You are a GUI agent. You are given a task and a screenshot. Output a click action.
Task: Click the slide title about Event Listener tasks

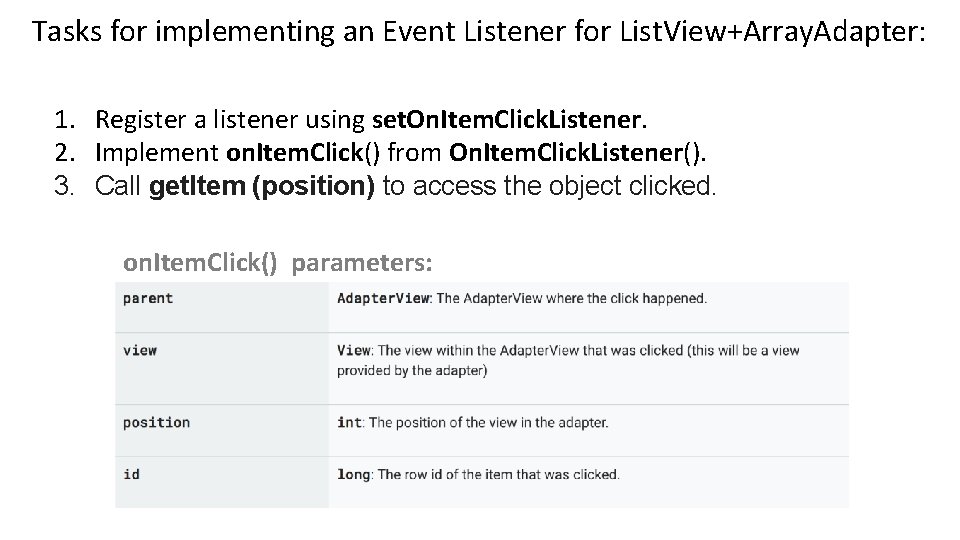tap(479, 31)
